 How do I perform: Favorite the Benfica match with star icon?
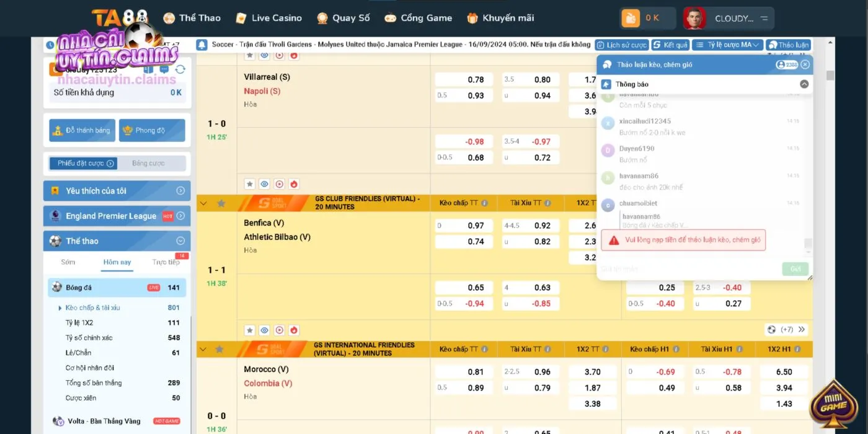(x=249, y=330)
